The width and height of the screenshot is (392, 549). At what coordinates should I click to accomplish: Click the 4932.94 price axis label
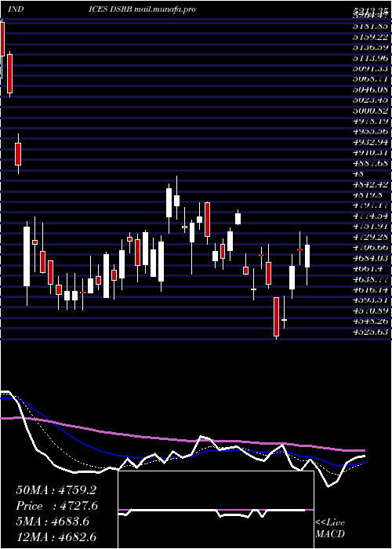click(x=370, y=143)
